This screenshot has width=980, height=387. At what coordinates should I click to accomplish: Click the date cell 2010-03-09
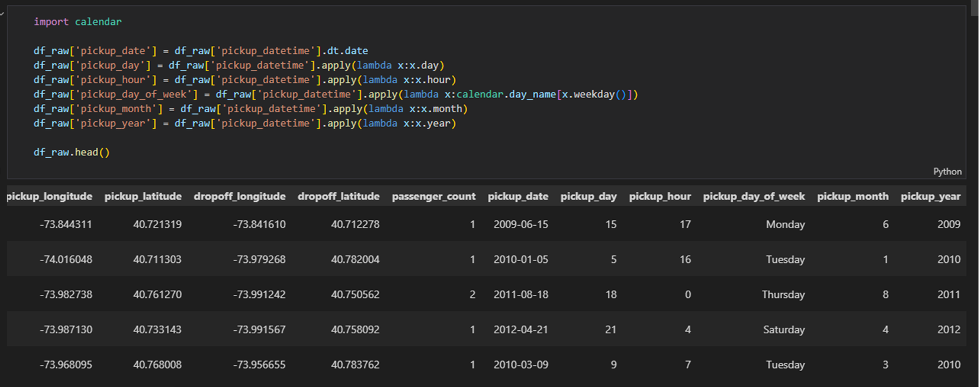[520, 365]
